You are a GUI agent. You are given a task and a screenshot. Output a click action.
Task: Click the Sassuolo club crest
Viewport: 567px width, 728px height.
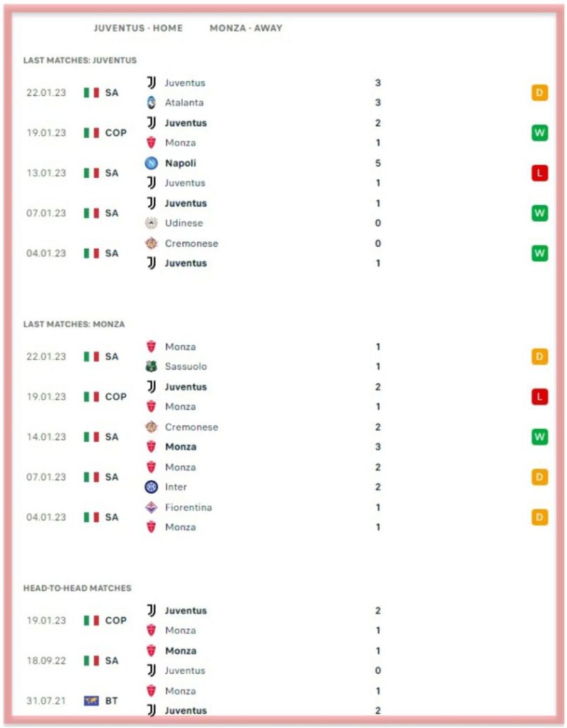tap(152, 366)
